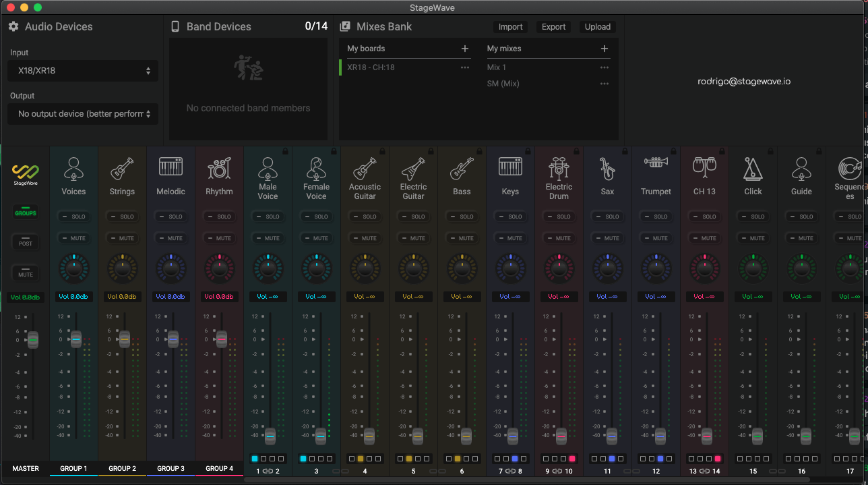868x485 pixels.
Task: Mute the Male Voice channel
Action: (268, 238)
